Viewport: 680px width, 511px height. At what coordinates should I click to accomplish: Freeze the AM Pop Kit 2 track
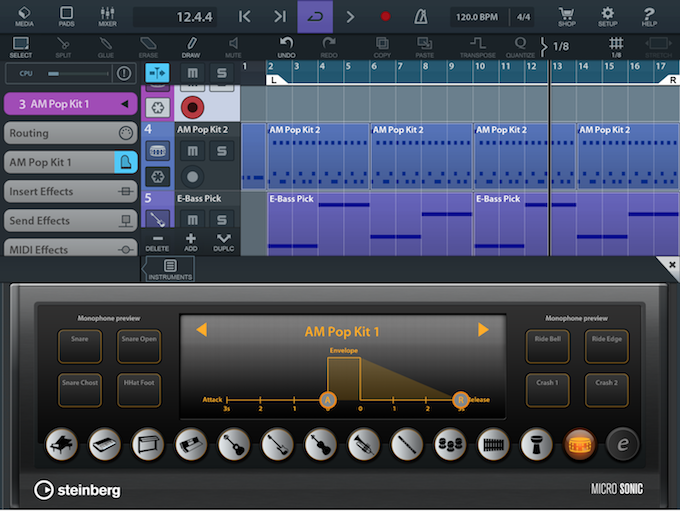tap(157, 177)
